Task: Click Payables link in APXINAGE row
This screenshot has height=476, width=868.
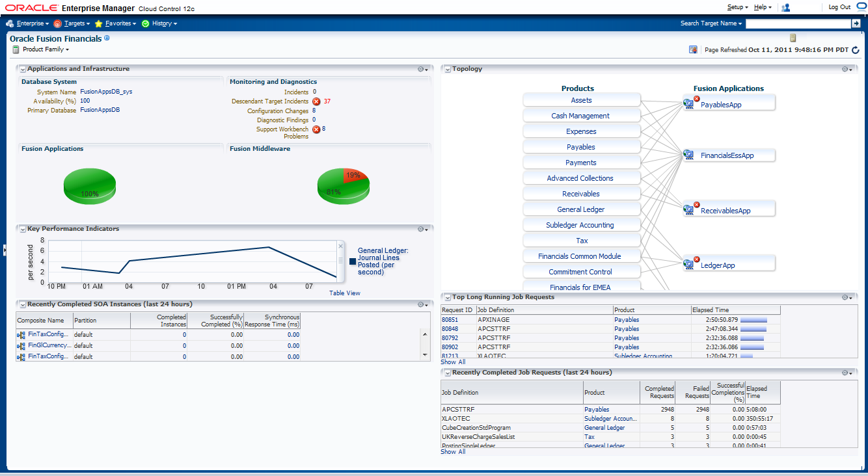Action: click(627, 320)
